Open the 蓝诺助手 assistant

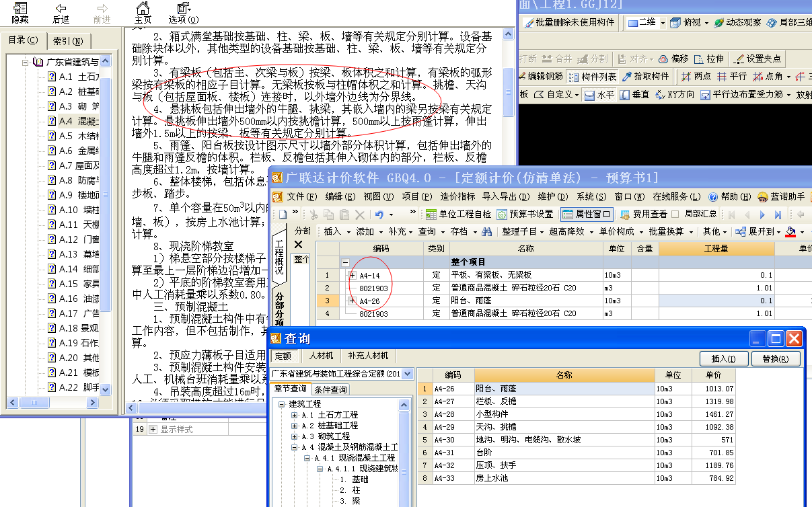pyautogui.click(x=781, y=197)
